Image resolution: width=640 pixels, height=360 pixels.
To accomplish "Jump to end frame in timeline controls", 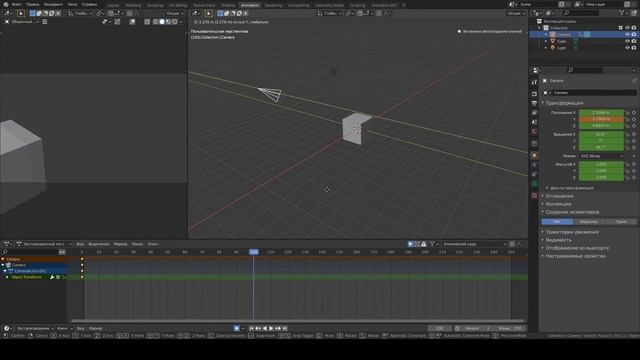I will point(285,328).
